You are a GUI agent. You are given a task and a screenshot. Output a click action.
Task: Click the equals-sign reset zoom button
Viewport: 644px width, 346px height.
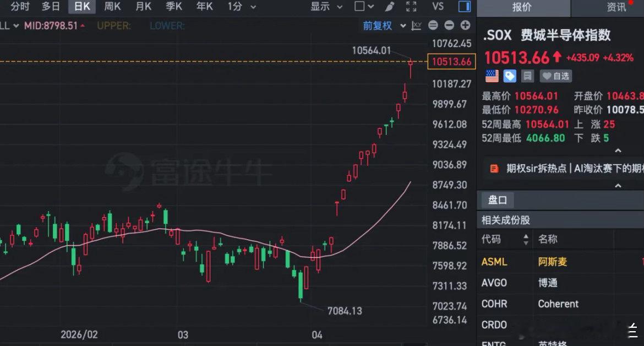433,25
